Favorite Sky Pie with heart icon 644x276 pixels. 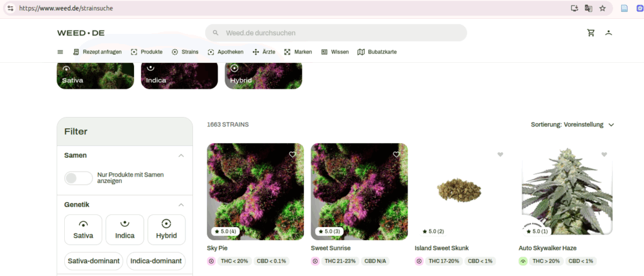coord(292,155)
